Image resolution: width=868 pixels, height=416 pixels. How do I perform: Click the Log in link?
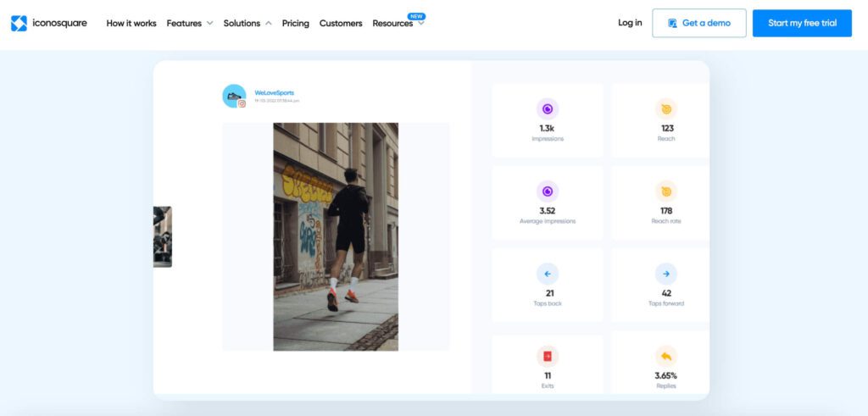pyautogui.click(x=630, y=23)
